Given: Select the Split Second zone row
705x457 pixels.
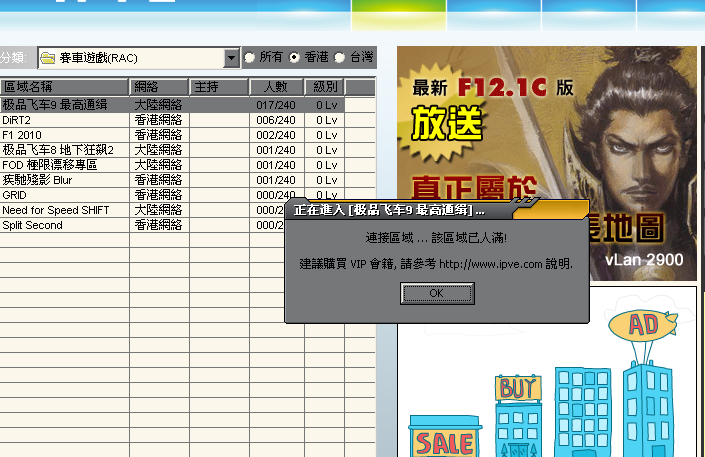Looking at the screenshot, I should coord(143,225).
